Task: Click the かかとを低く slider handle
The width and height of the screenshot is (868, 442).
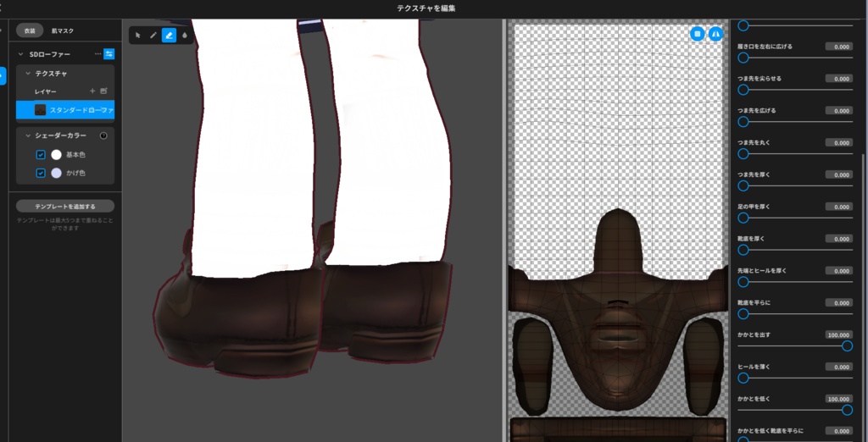Action: pyautogui.click(x=847, y=410)
